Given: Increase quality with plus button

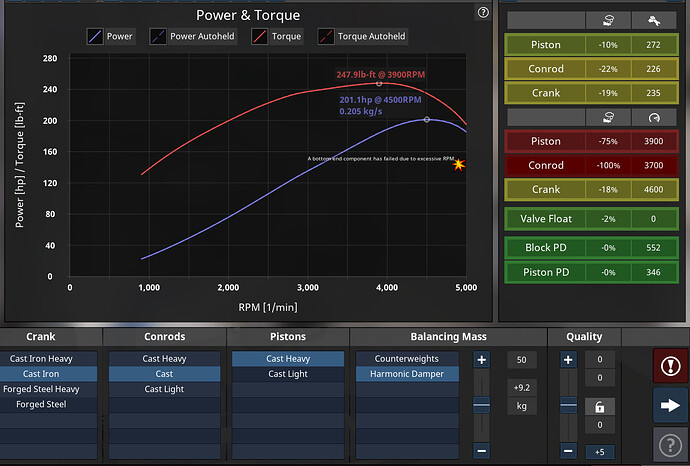Looking at the screenshot, I should coord(569,359).
